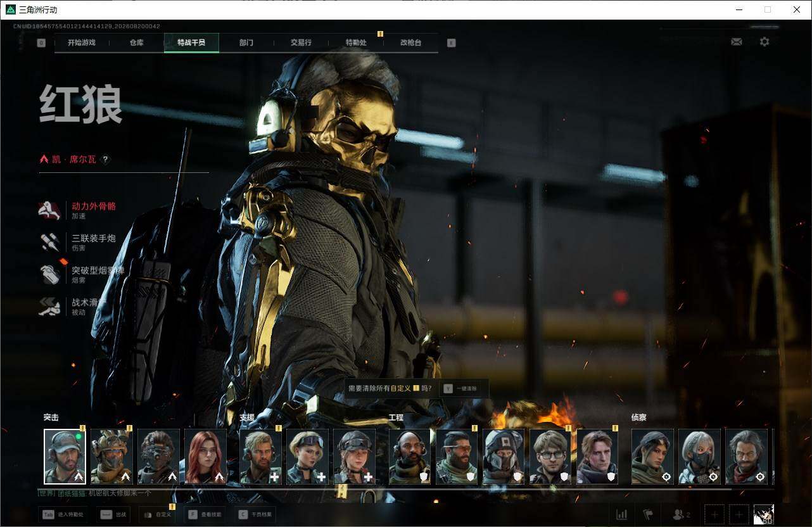Click the 查看技能 button
The width and height of the screenshot is (812, 527).
point(205,514)
